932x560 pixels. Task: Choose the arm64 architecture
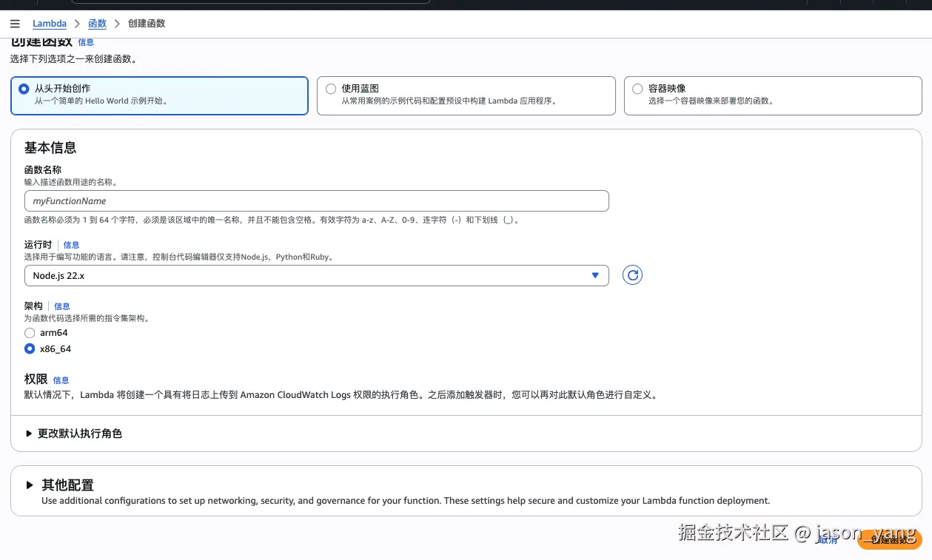[30, 333]
